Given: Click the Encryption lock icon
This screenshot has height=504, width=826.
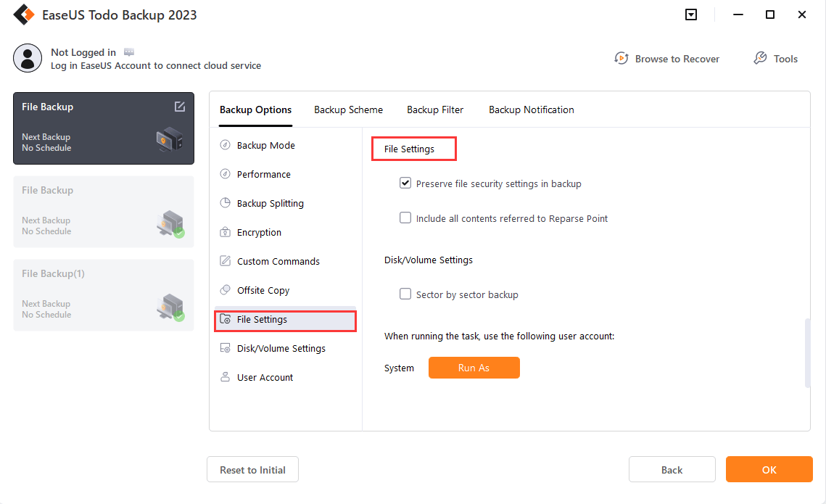Looking at the screenshot, I should click(x=225, y=233).
